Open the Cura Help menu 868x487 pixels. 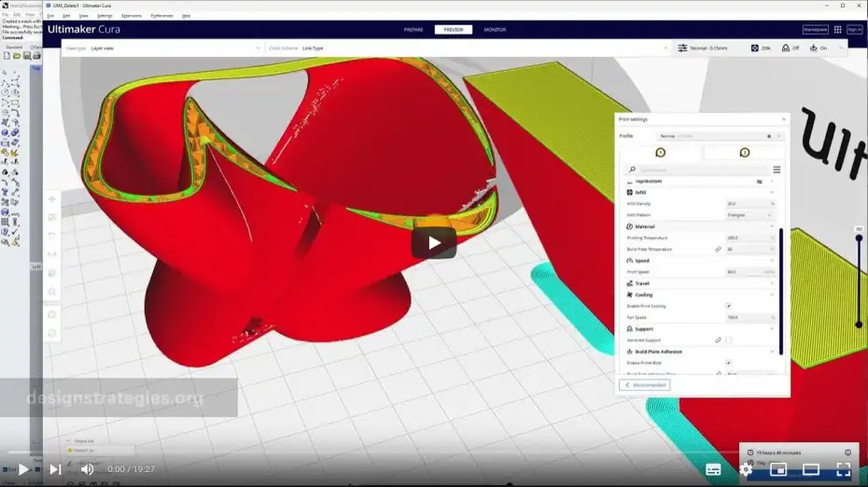[186, 16]
